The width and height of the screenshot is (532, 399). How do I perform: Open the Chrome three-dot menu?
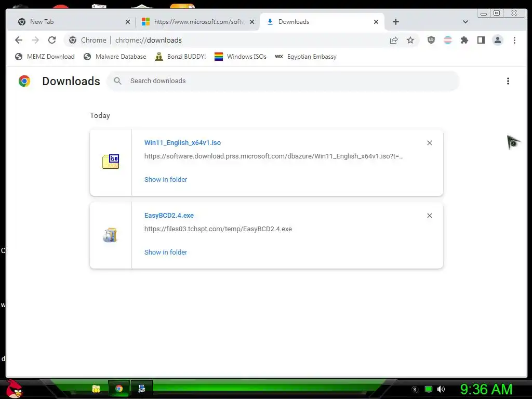514,40
